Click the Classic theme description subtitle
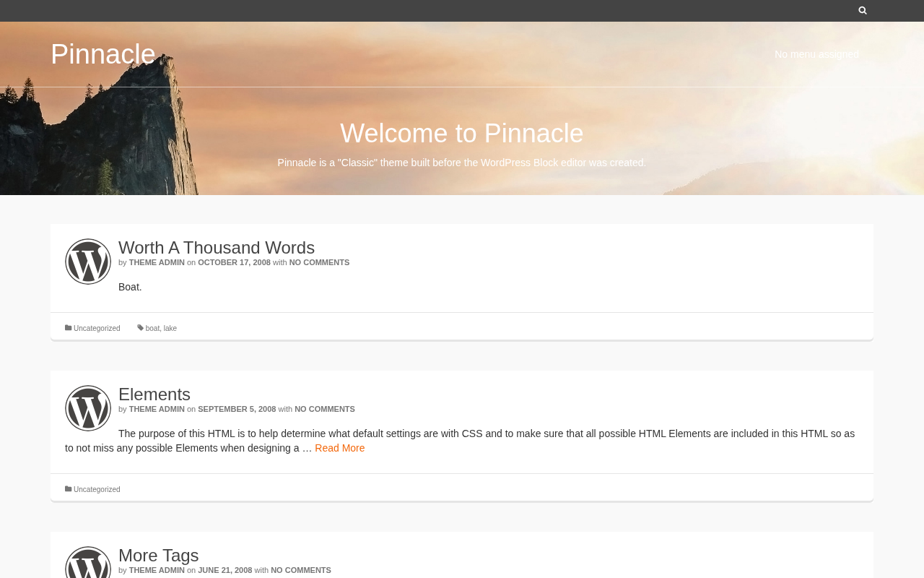924x578 pixels. (462, 163)
